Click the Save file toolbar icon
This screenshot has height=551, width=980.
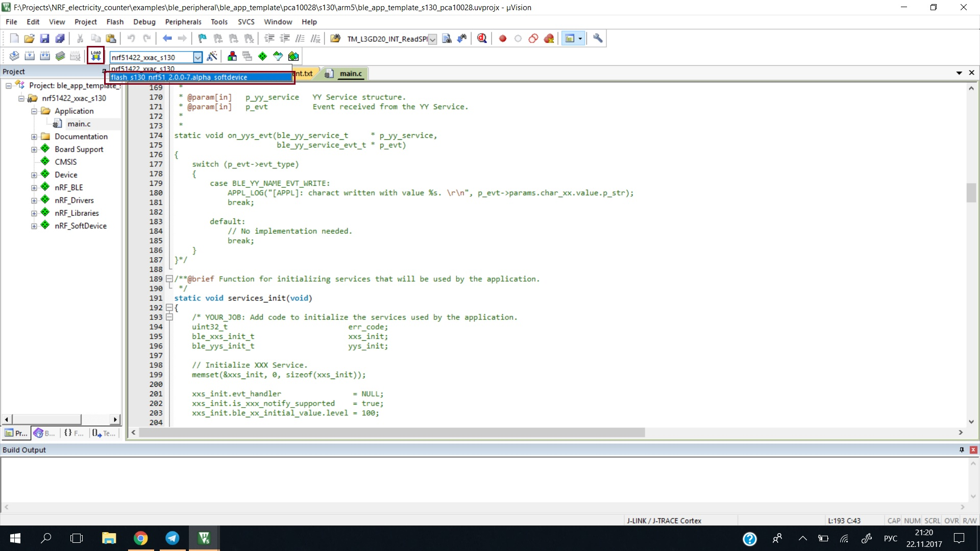(x=45, y=38)
